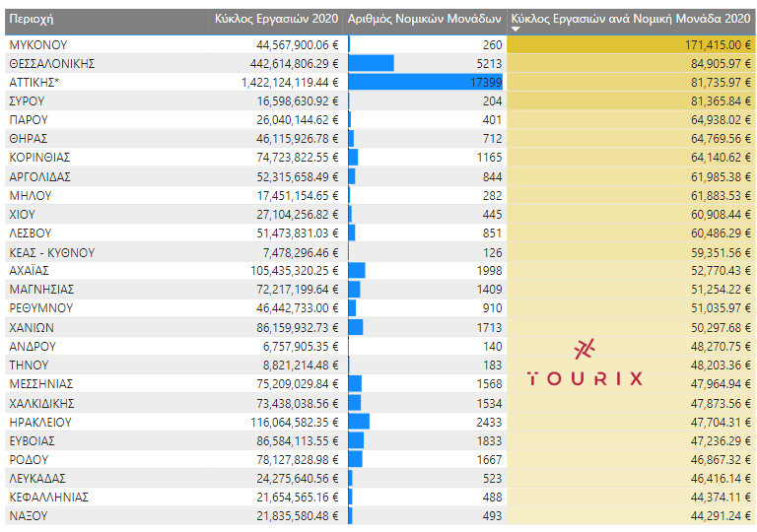Click the descending sort arrow in the last column header
The image size is (757, 532).
(x=516, y=30)
